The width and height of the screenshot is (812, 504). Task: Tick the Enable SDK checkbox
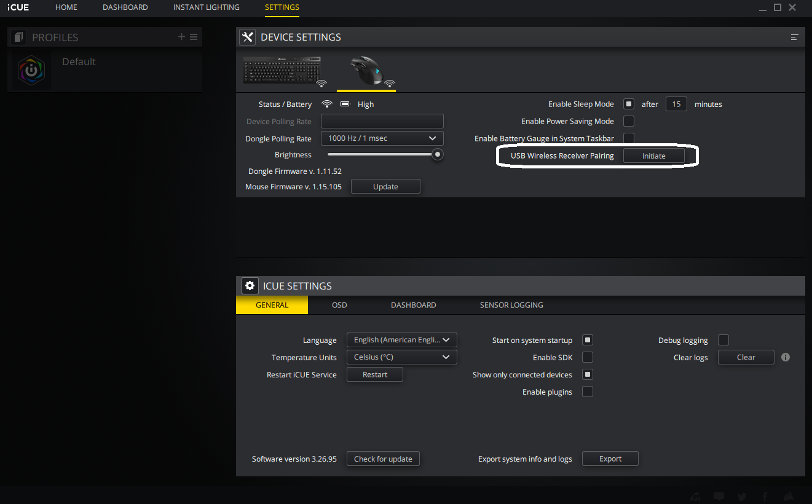click(588, 357)
